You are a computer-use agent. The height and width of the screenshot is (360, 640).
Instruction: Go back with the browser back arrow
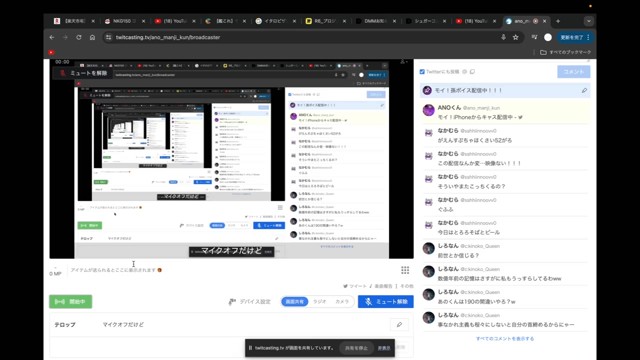click(x=52, y=37)
